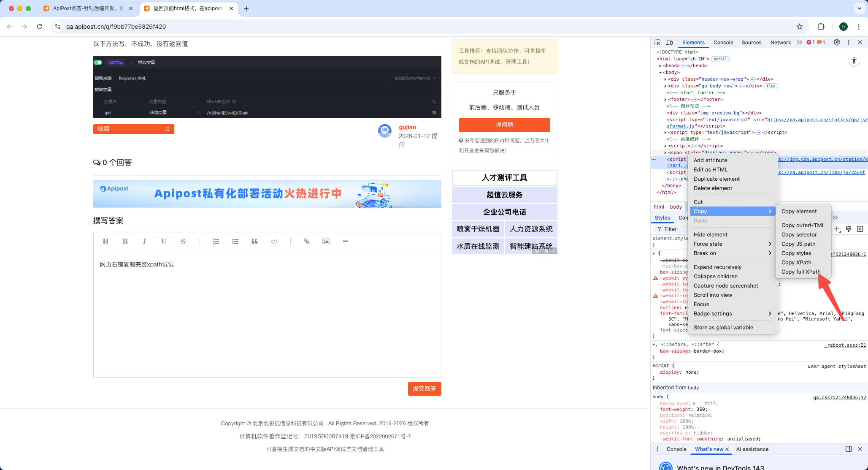Submit the answer with 提交回答
The height and width of the screenshot is (470, 868).
tap(425, 388)
